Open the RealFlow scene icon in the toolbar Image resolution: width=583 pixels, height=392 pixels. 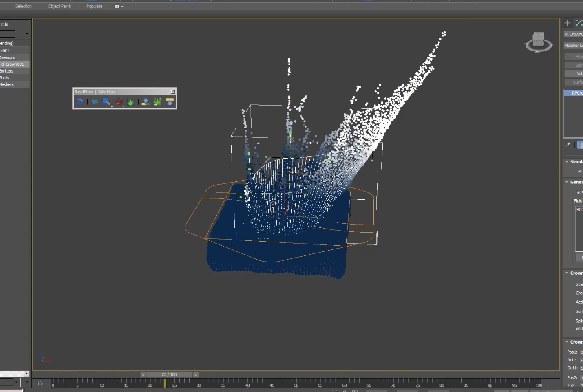point(80,101)
